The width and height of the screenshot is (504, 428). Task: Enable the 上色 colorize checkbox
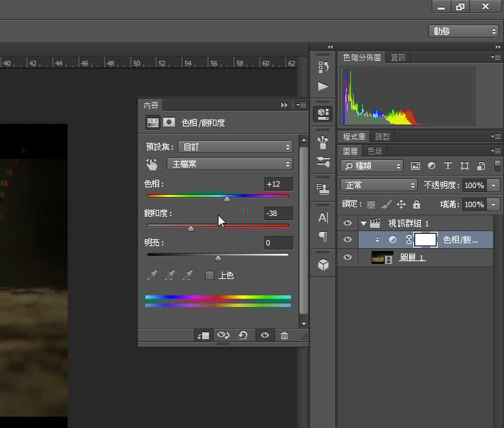coord(210,276)
